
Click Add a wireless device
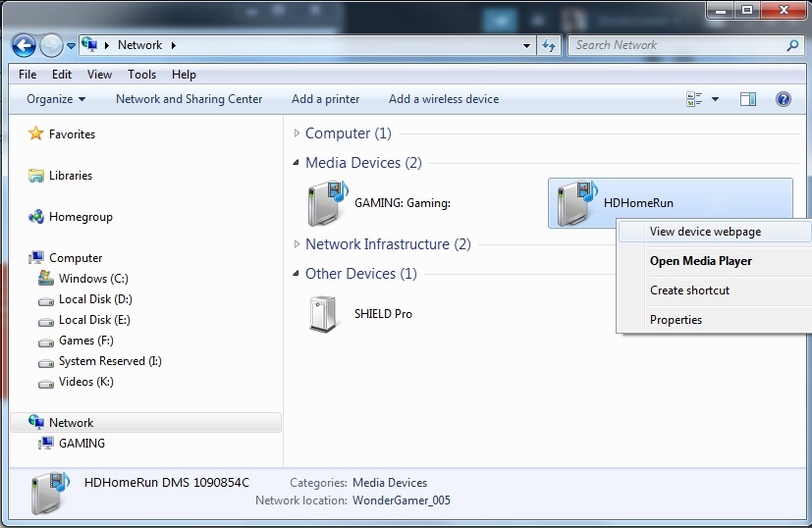443,99
